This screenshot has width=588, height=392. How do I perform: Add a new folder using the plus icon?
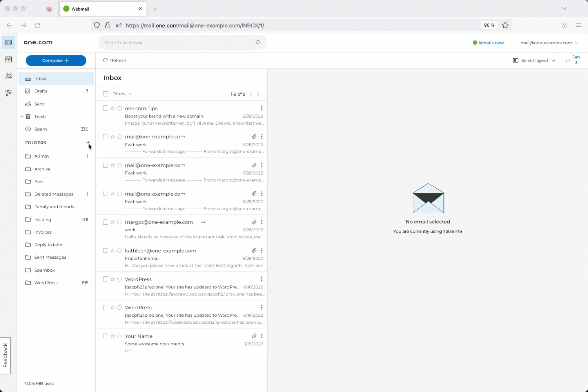point(88,143)
